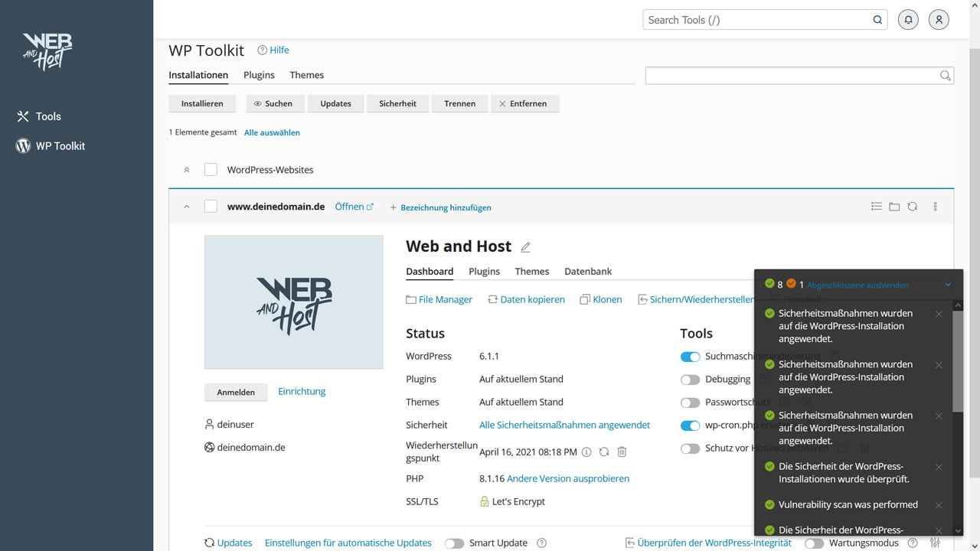Enable the Debugging toggle

click(x=690, y=380)
